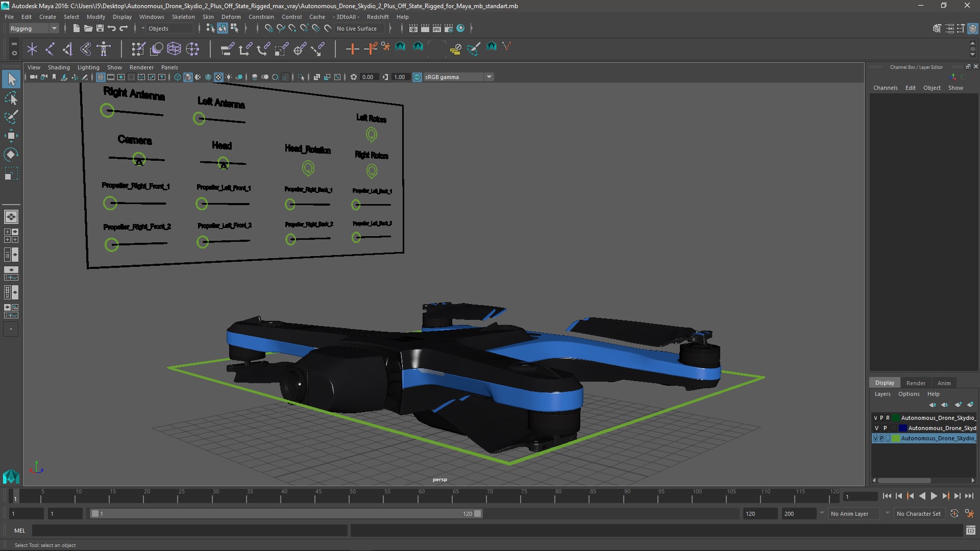Toggle viewport grid display icon
The image size is (980, 551).
101,77
